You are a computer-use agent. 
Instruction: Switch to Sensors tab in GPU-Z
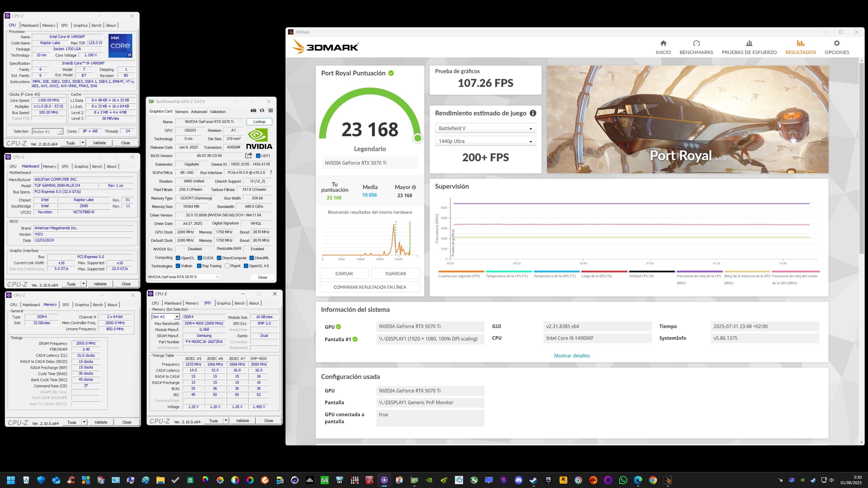[181, 111]
